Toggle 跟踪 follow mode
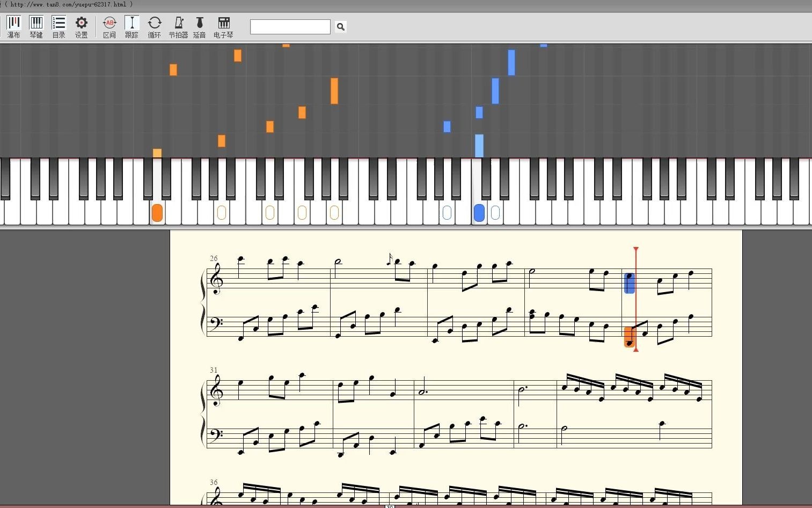The height and width of the screenshot is (508, 812). click(131, 27)
